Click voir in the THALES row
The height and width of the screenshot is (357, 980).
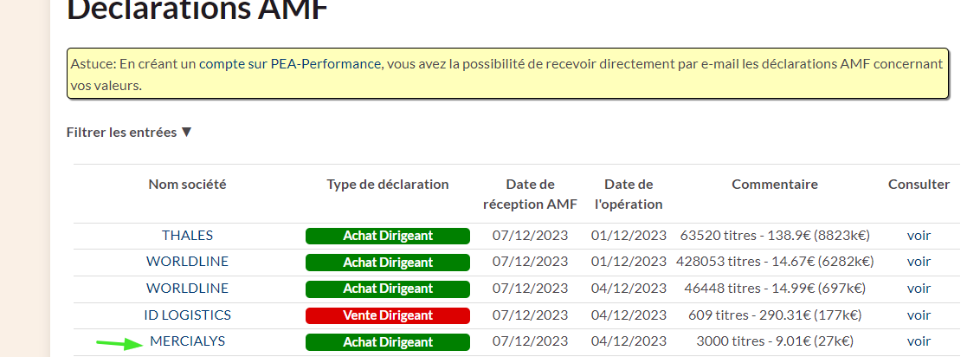click(x=919, y=236)
